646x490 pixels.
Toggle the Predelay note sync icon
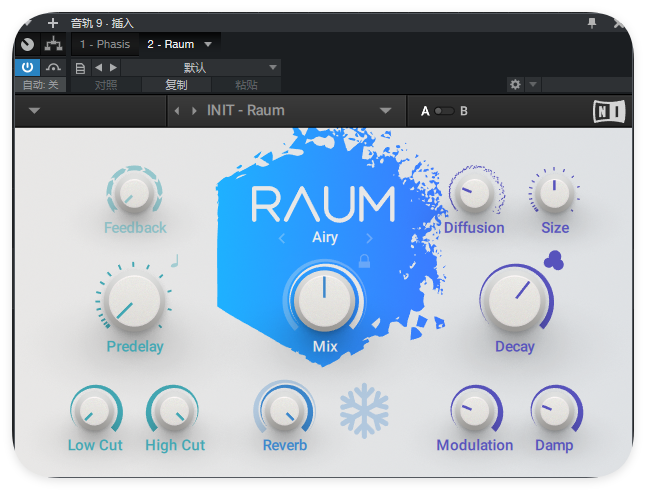(x=175, y=261)
